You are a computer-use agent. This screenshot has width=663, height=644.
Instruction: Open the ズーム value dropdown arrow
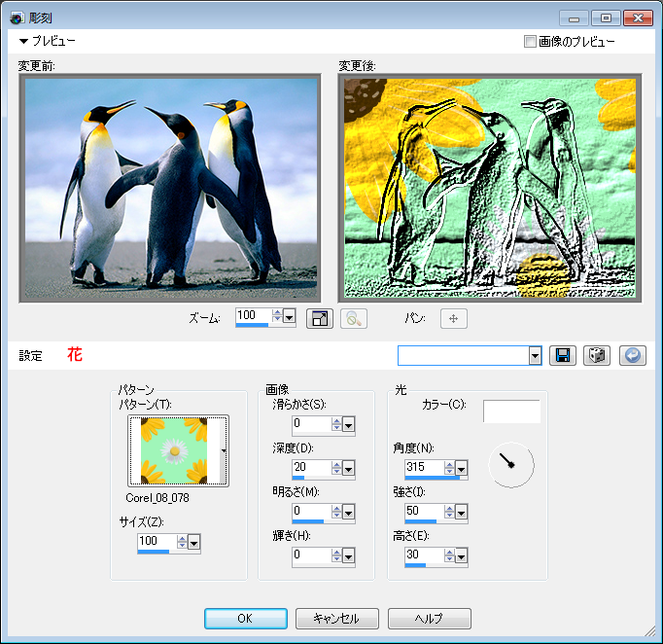pos(289,317)
